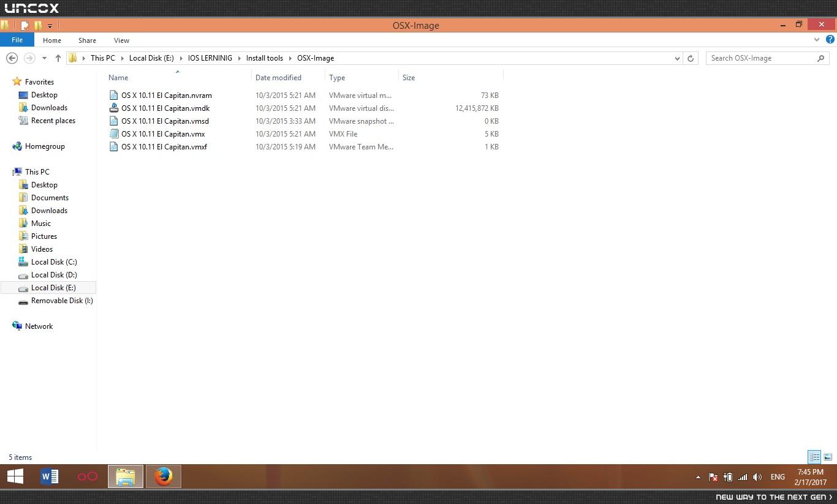Switch to Details view in status bar

coord(814,457)
